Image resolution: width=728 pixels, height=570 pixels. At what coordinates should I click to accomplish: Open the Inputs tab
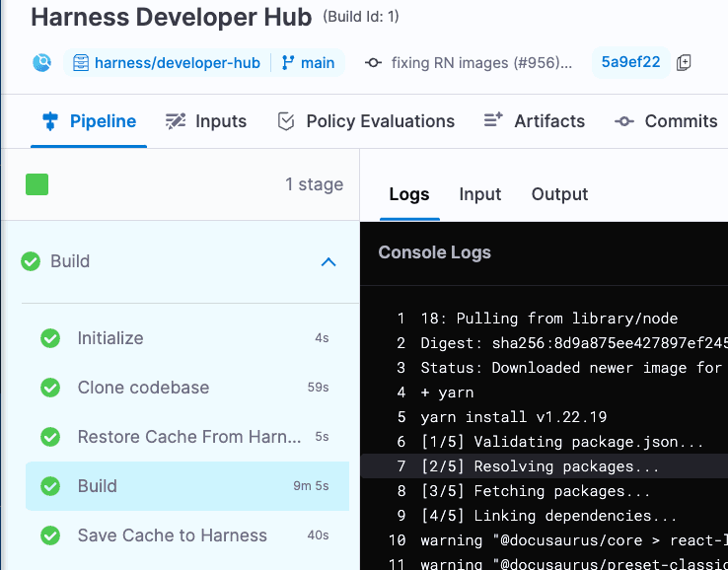tap(206, 121)
